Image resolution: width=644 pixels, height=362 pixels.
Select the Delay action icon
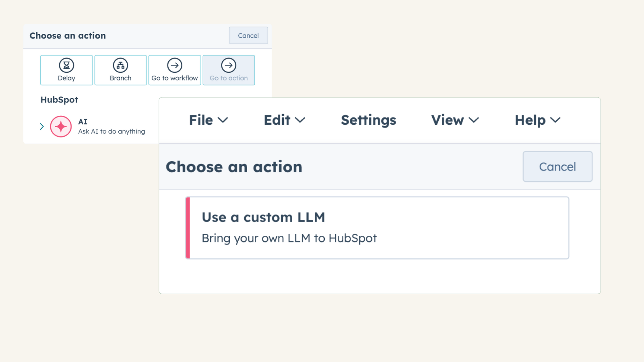tap(66, 70)
